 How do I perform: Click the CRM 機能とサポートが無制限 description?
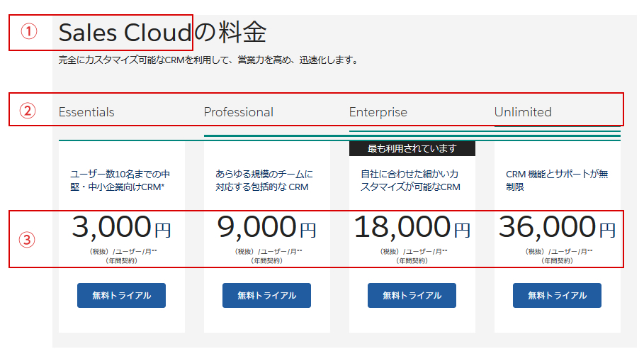coord(557,180)
